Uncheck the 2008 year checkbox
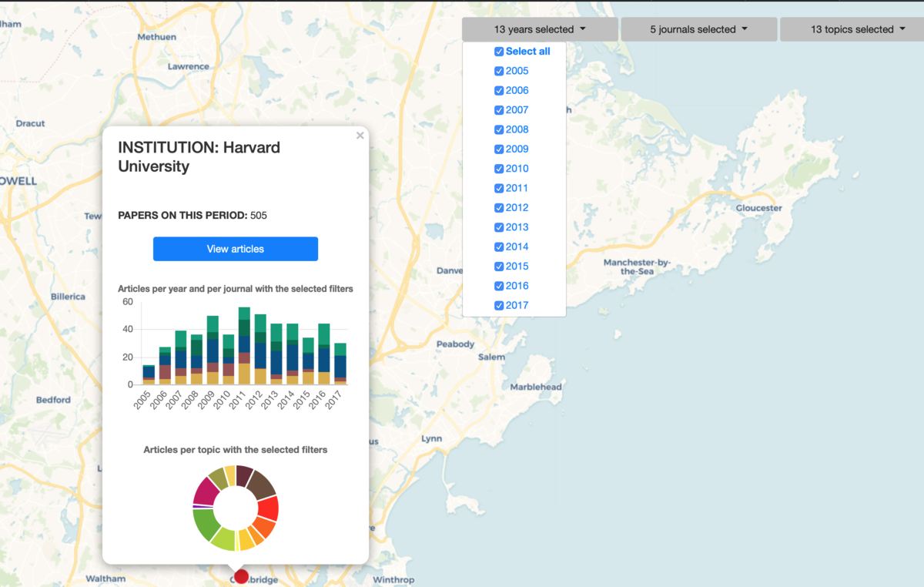 (x=499, y=129)
